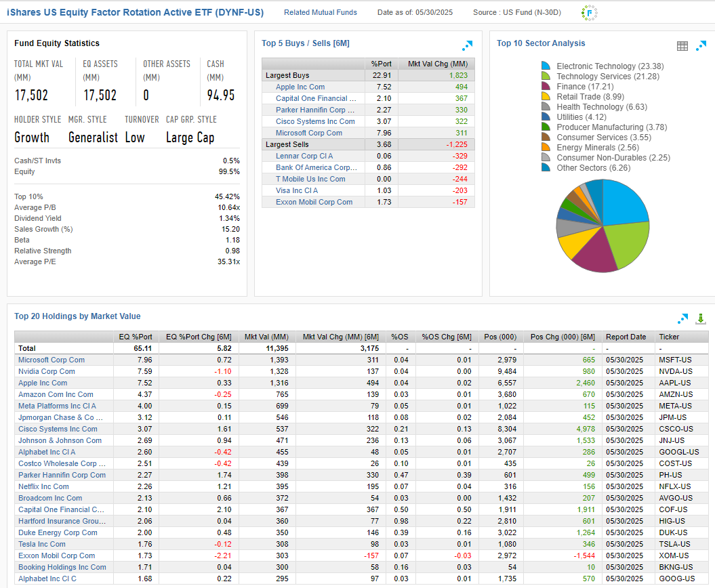The width and height of the screenshot is (715, 588).
Task: Click the Technology Services legend swatch
Action: [546, 76]
